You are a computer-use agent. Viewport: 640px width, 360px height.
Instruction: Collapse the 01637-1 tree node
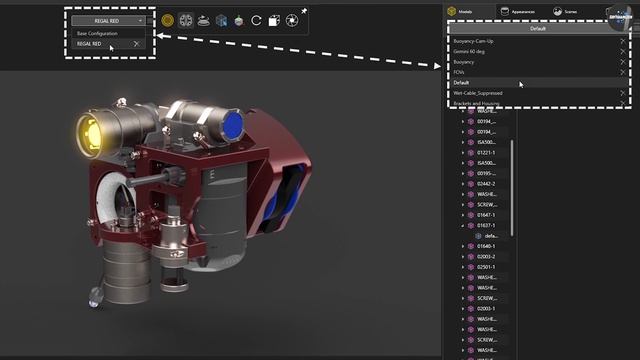(463, 226)
